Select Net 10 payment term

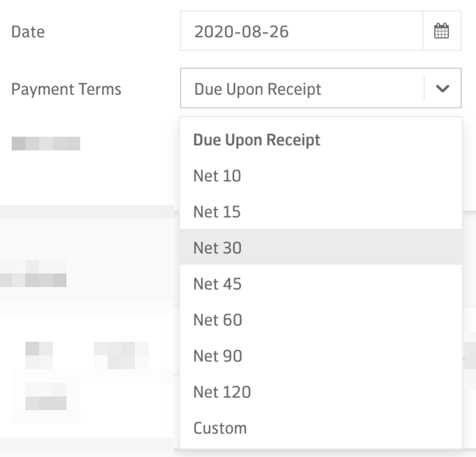click(321, 175)
